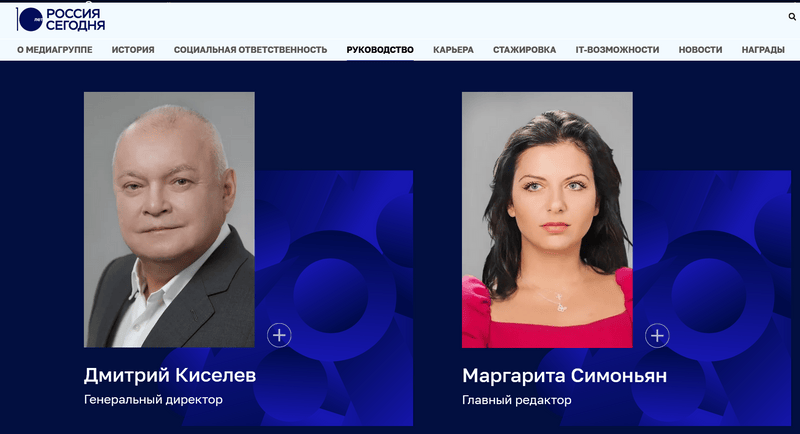This screenshot has width=800, height=434.
Task: Open the НАГРАДЫ page
Action: point(763,50)
